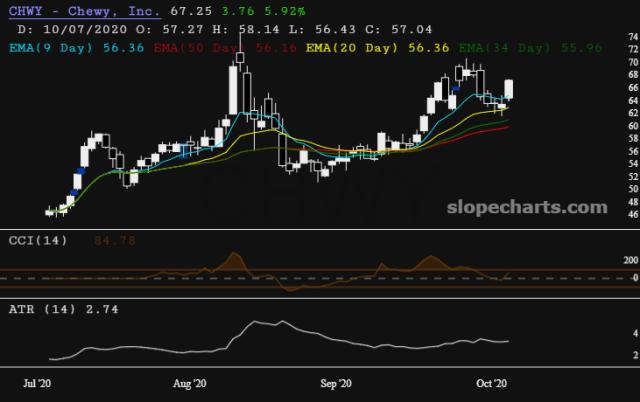The height and width of the screenshot is (402, 640).
Task: Click the Sep '20 date axis label
Action: tap(336, 383)
